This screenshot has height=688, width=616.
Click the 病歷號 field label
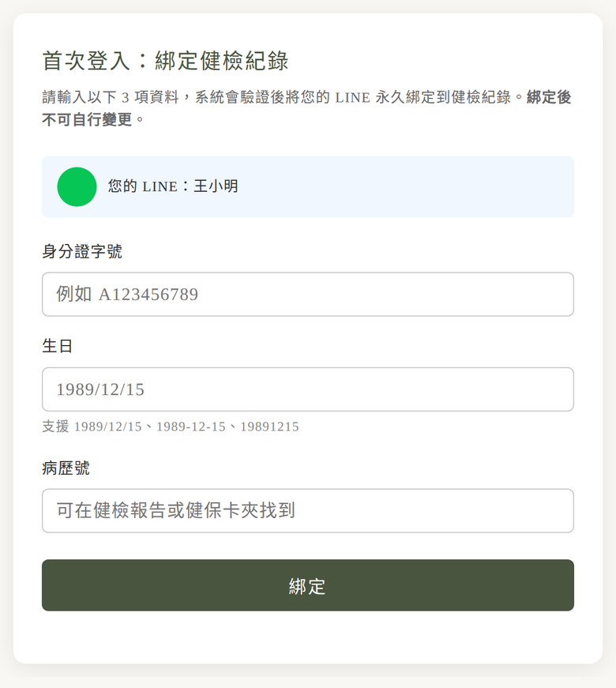click(66, 468)
